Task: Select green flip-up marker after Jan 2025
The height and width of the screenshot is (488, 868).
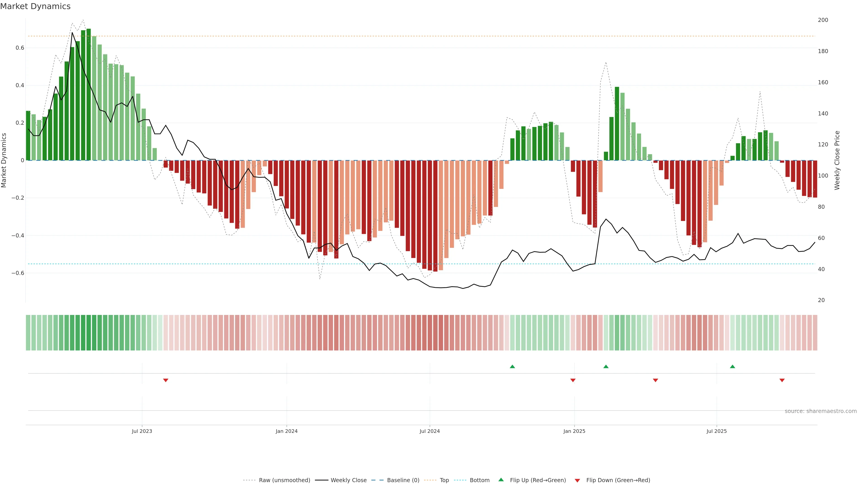Action: click(x=606, y=366)
